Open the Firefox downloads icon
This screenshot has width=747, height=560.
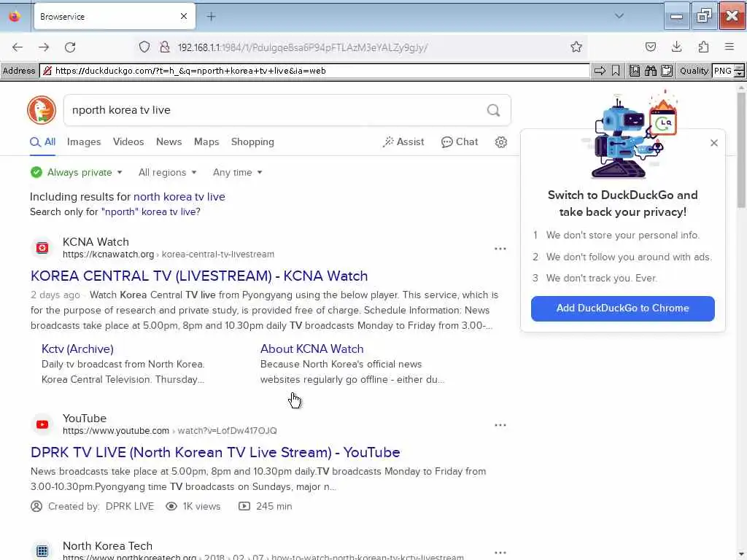click(x=676, y=47)
